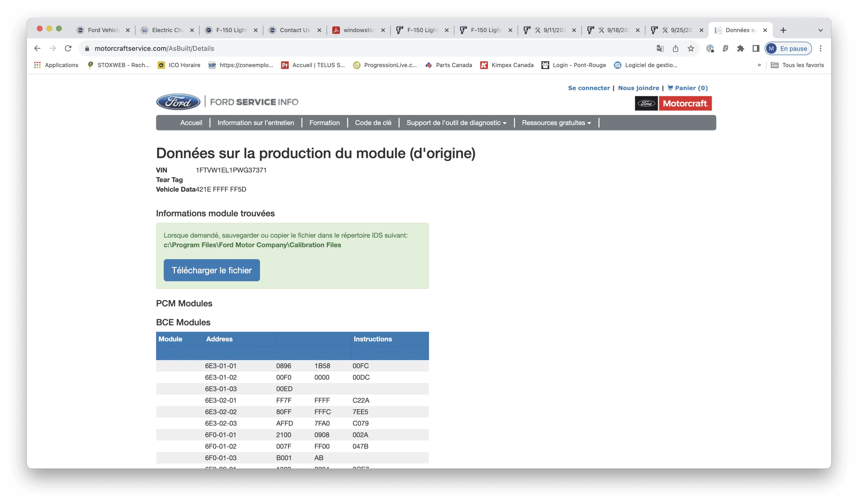Open the Code de clé navigation item
This screenshot has width=858, height=504.
click(x=373, y=123)
